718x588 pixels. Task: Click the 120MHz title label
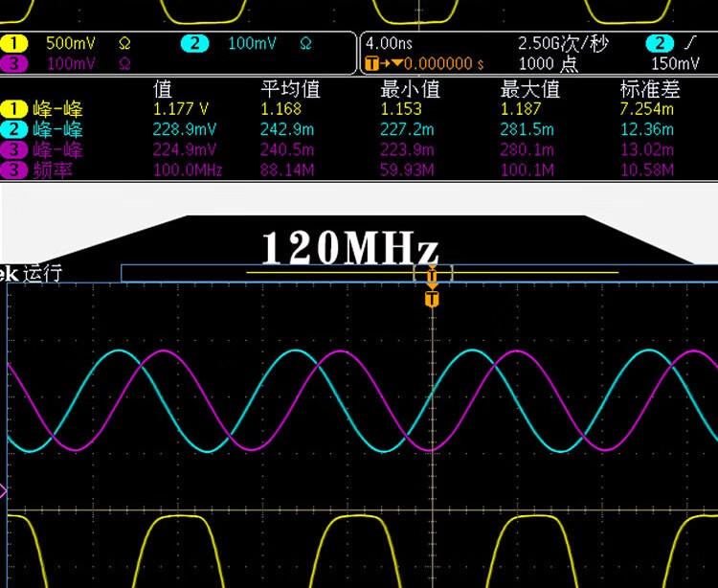(350, 247)
